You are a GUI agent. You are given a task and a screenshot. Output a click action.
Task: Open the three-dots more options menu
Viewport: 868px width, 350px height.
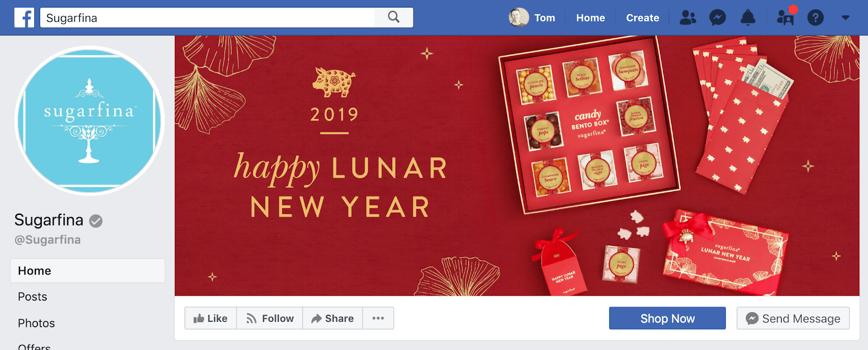point(378,319)
